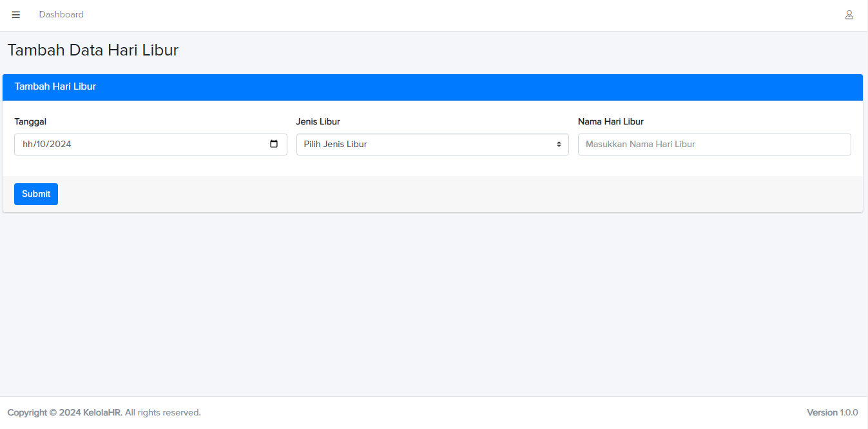Open the calendar picker in Tanggal field

tap(274, 145)
